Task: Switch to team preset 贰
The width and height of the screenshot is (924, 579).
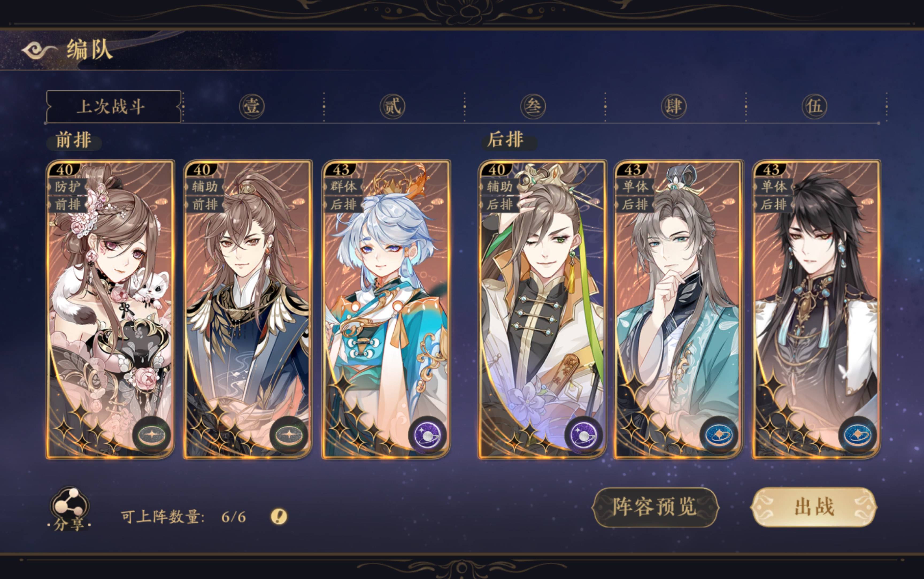Action: pos(392,106)
